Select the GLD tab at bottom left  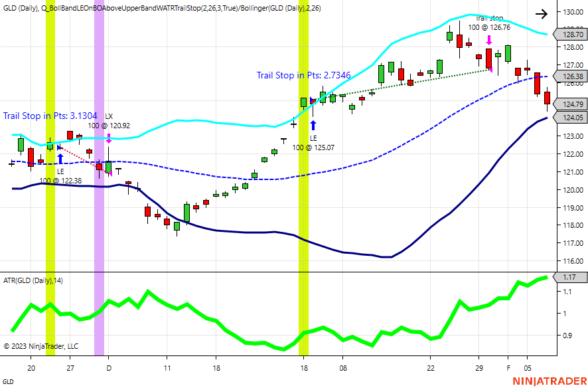pyautogui.click(x=10, y=380)
